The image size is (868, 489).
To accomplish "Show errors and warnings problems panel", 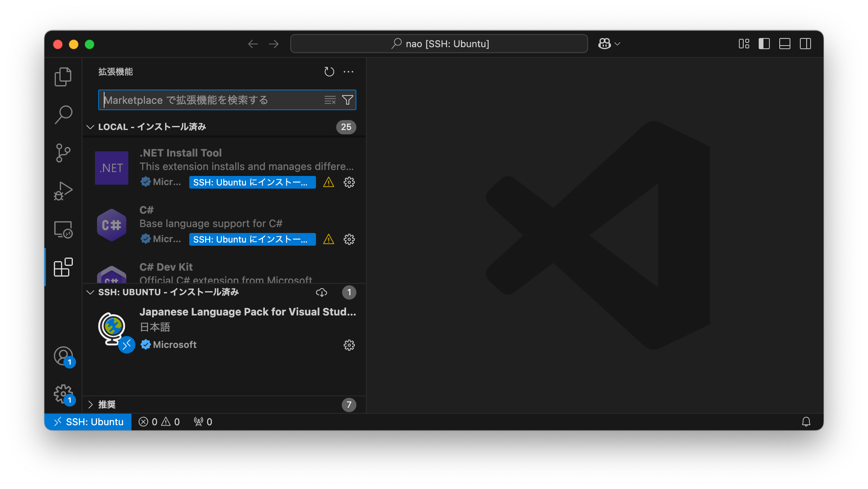I will pyautogui.click(x=159, y=422).
